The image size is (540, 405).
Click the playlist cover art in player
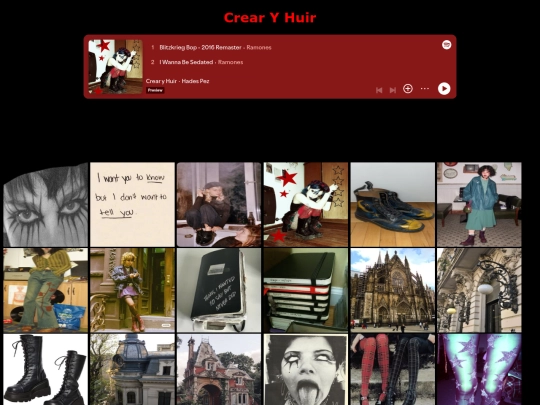click(x=115, y=67)
